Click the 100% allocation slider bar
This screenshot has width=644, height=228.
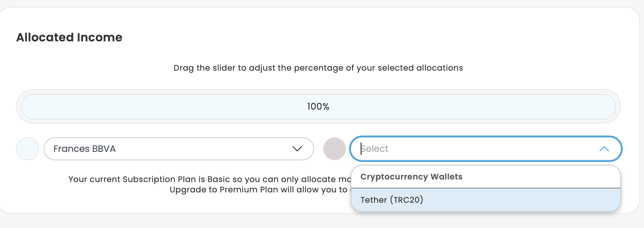click(172, 107)
